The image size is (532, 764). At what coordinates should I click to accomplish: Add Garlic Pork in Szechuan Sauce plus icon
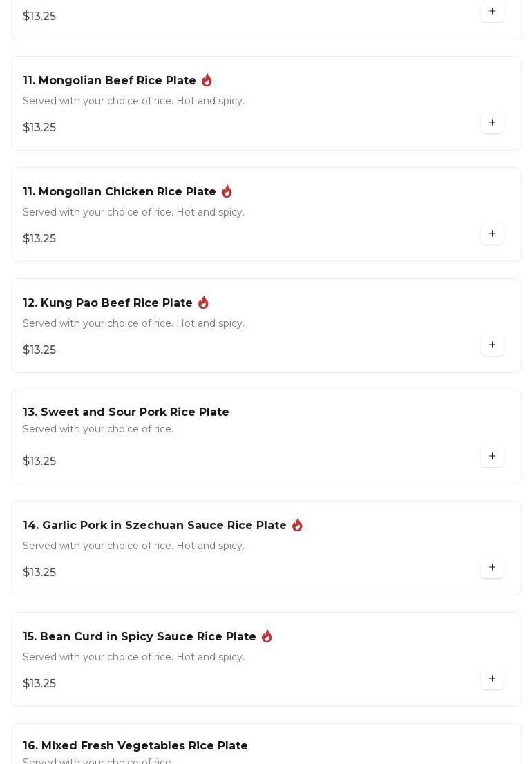click(492, 567)
